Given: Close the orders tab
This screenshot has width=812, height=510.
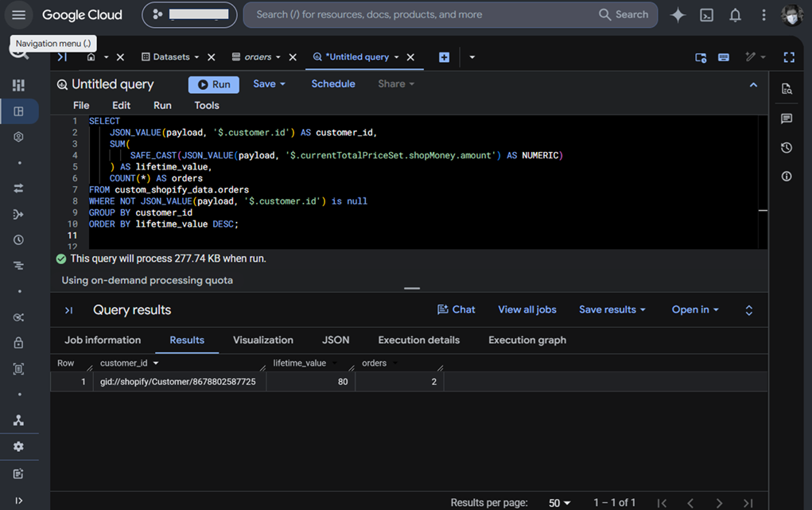Looking at the screenshot, I should [293, 57].
